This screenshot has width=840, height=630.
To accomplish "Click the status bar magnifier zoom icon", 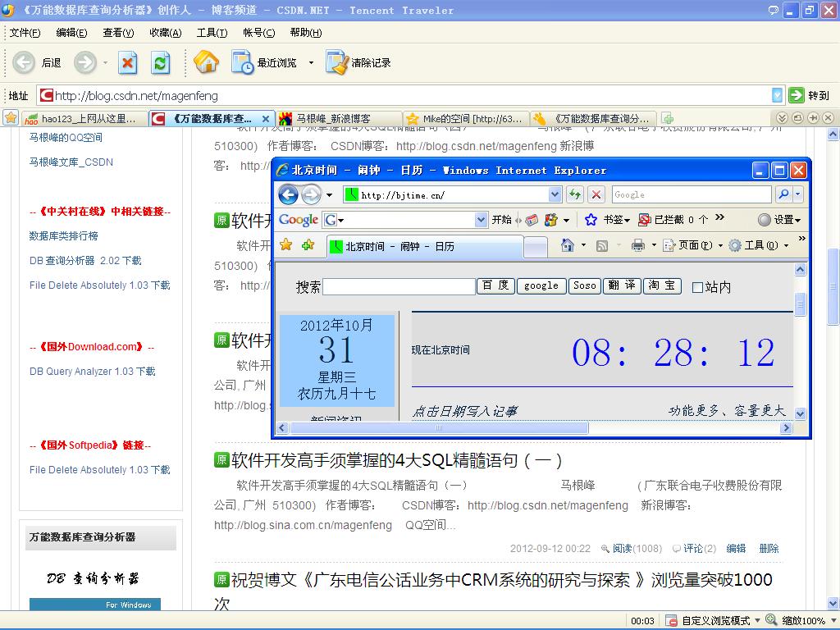I will click(771, 620).
